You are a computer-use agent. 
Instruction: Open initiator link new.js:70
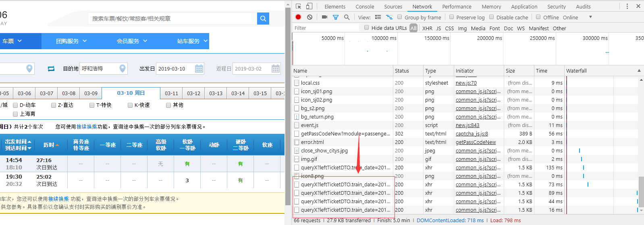(x=466, y=83)
